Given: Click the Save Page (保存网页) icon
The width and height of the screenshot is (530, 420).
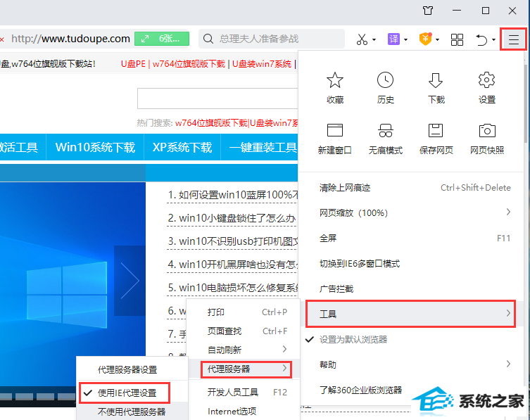Looking at the screenshot, I should coord(436,130).
